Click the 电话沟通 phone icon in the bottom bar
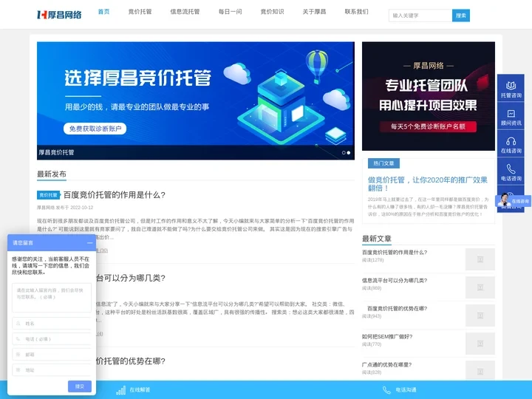 coord(386,390)
